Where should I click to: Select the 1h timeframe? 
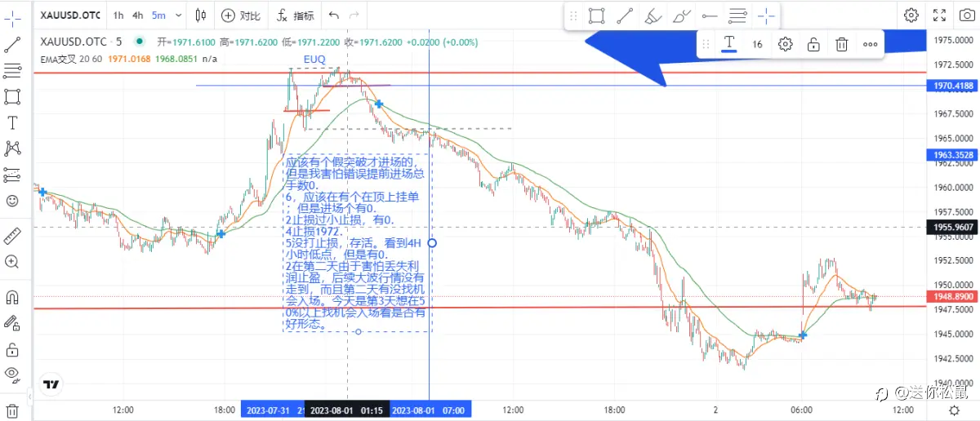(x=119, y=16)
